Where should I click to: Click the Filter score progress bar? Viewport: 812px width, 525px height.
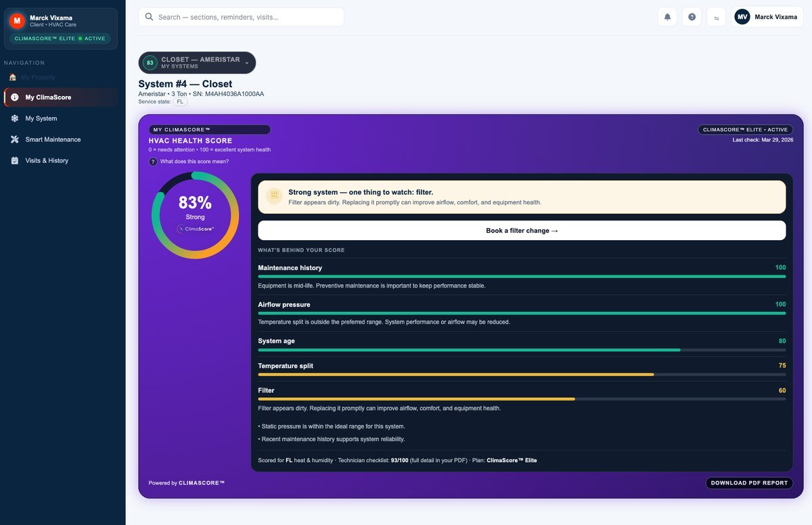tap(522, 399)
